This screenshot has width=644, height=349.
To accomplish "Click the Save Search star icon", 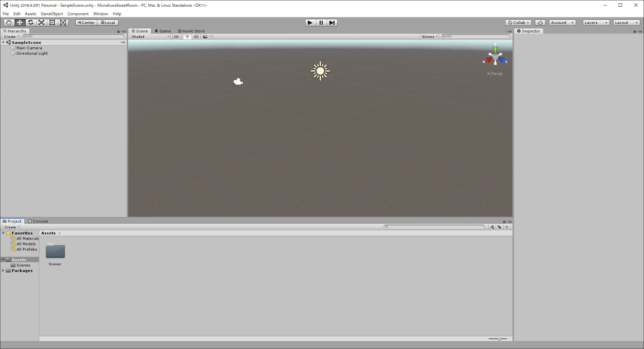I will click(507, 227).
